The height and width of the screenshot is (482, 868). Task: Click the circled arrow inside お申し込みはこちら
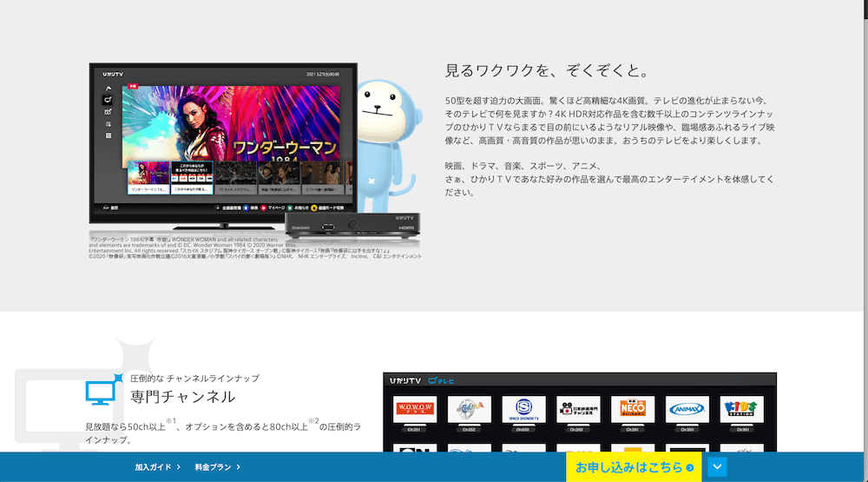click(690, 467)
